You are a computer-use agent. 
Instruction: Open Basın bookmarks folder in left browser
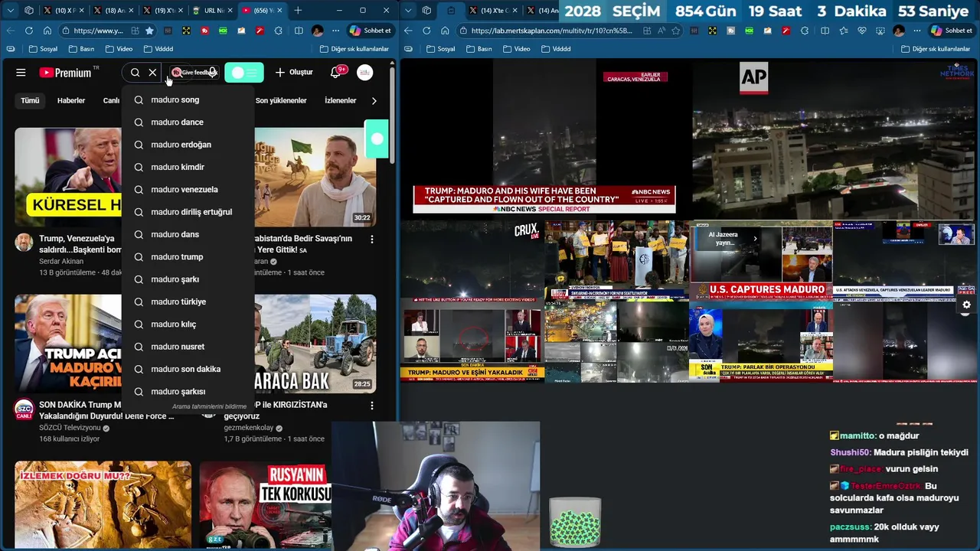[82, 49]
